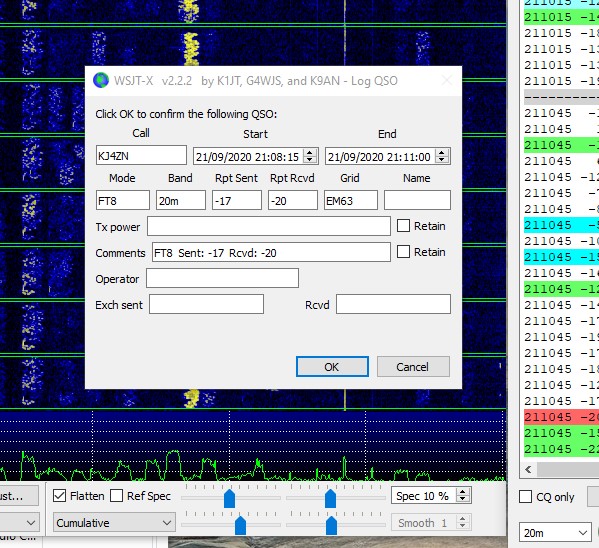Decrement the End time with down arrow
The image size is (599, 548).
click(442, 159)
